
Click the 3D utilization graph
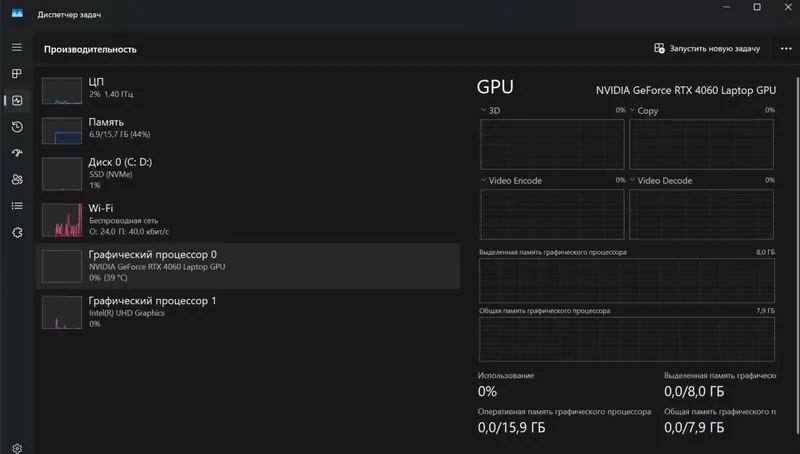(552, 144)
